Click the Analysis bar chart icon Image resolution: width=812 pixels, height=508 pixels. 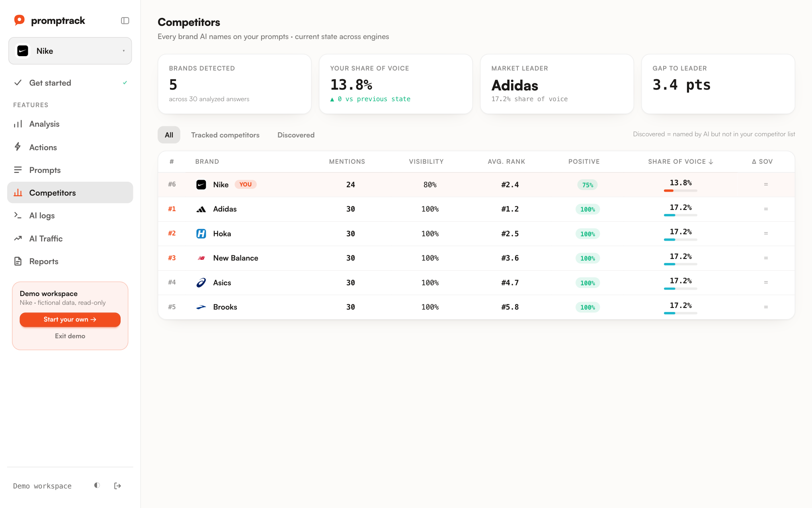point(18,124)
